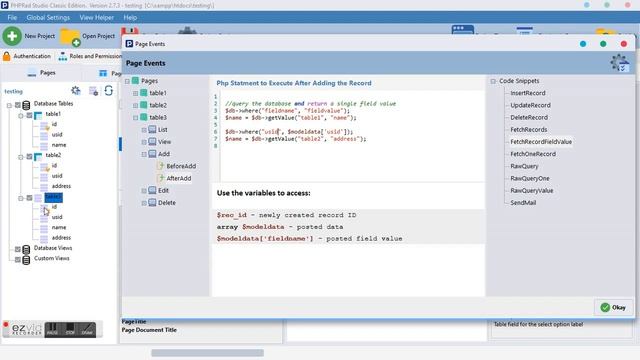The image size is (640, 360).
Task: Toggle the Database Tables checkbox
Action: 18,105
